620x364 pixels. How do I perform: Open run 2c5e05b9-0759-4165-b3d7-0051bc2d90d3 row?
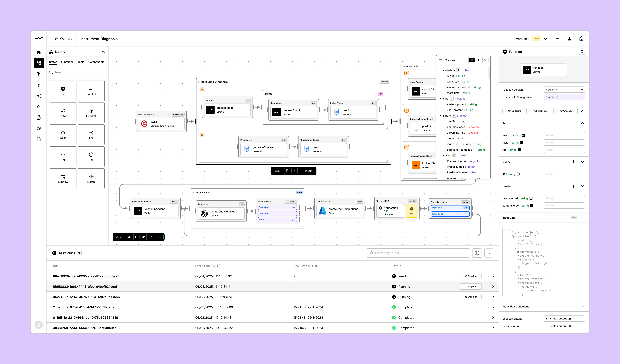pos(272,307)
